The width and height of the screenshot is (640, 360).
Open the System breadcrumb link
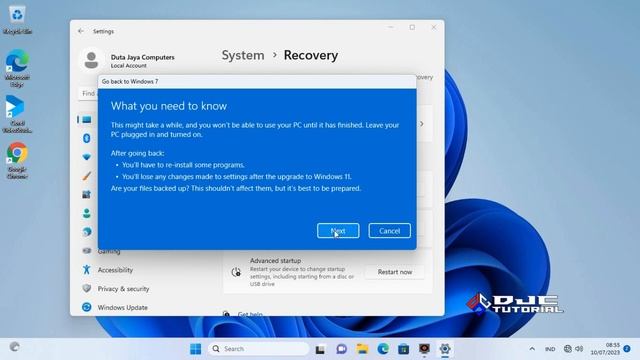click(243, 55)
